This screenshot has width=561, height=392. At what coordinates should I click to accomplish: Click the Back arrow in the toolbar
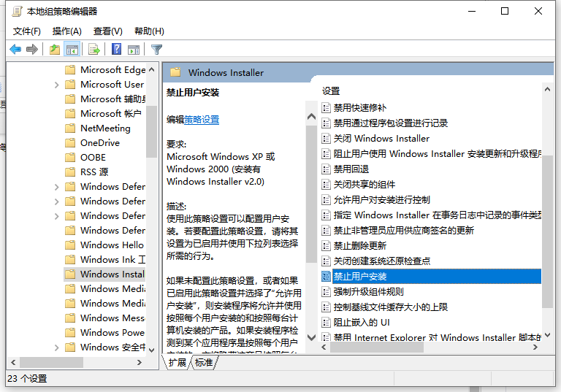pyautogui.click(x=15, y=50)
